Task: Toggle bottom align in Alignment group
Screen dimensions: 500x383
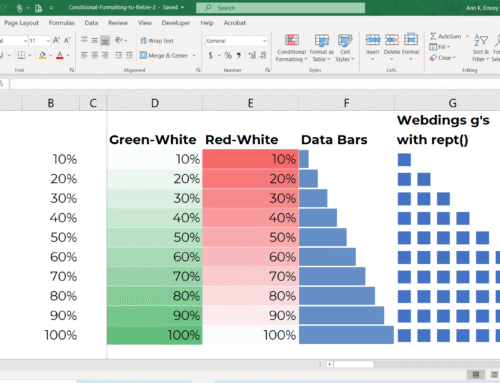Action: (105, 40)
